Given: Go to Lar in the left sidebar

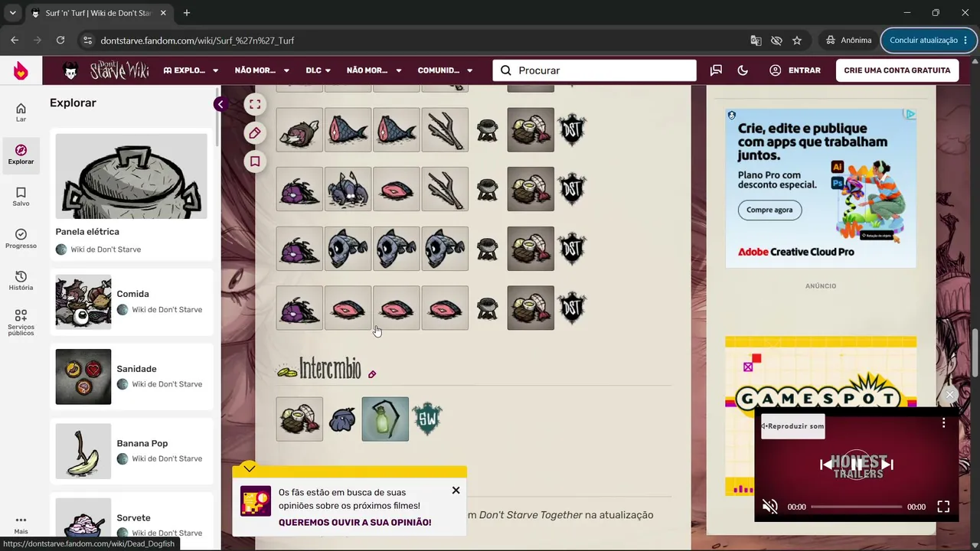Looking at the screenshot, I should (21, 112).
